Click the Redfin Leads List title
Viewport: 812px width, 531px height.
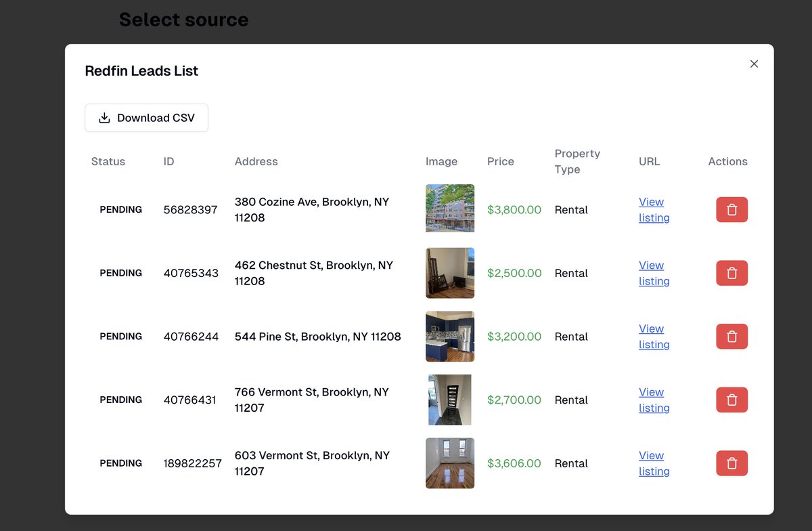point(141,70)
